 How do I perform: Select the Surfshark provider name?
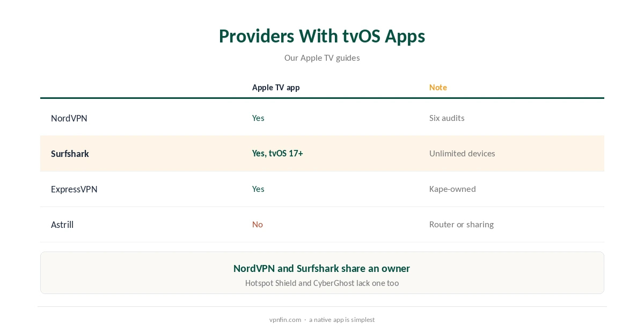click(x=70, y=154)
